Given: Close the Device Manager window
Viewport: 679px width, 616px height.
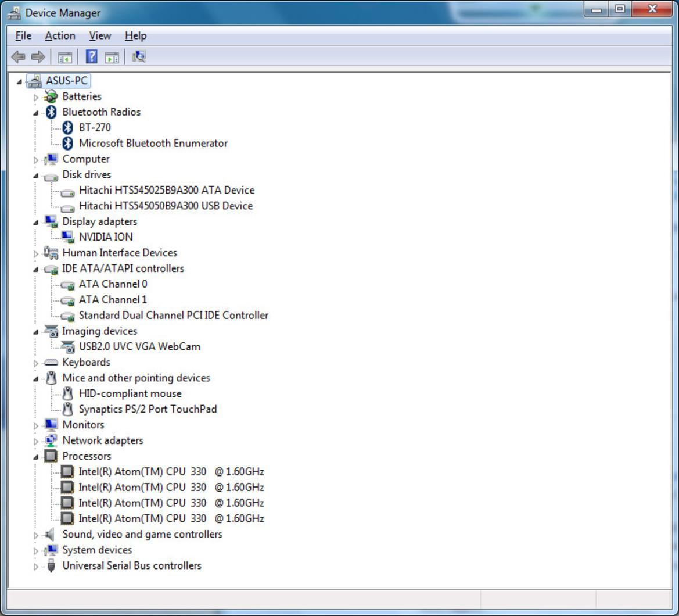Looking at the screenshot, I should tap(653, 9).
